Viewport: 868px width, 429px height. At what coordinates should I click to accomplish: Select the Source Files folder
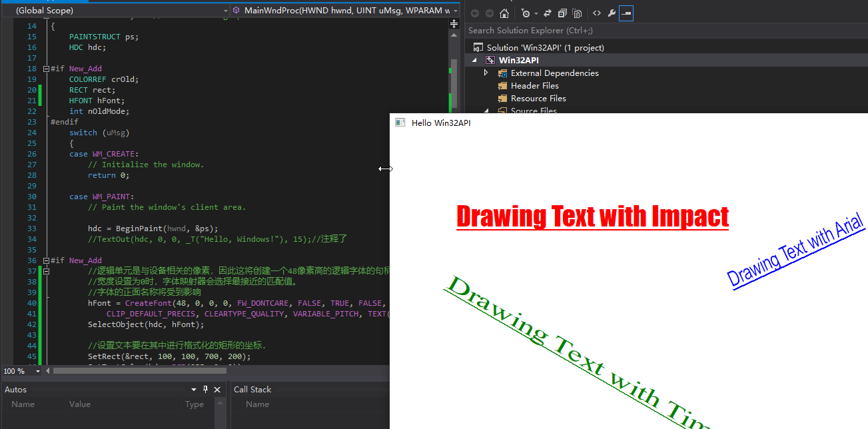tap(531, 111)
